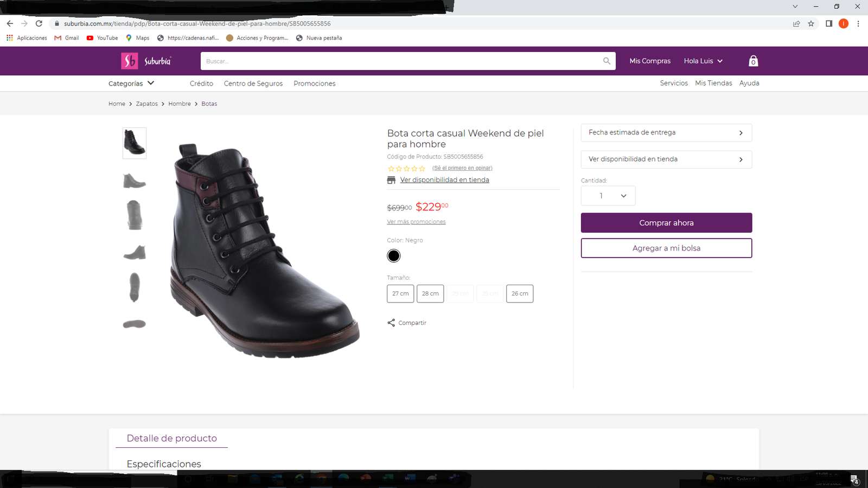Reload the page
The height and width of the screenshot is (488, 868).
pyautogui.click(x=39, y=23)
